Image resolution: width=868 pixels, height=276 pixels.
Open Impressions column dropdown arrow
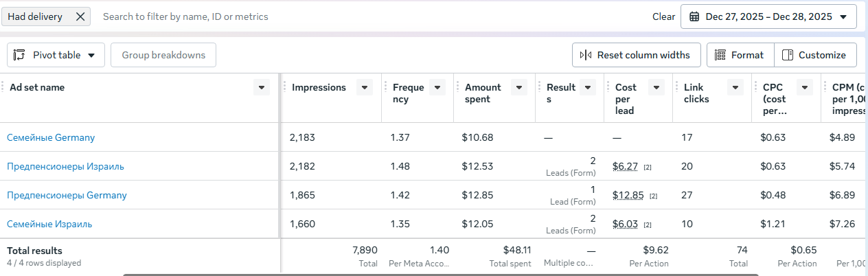coord(365,87)
